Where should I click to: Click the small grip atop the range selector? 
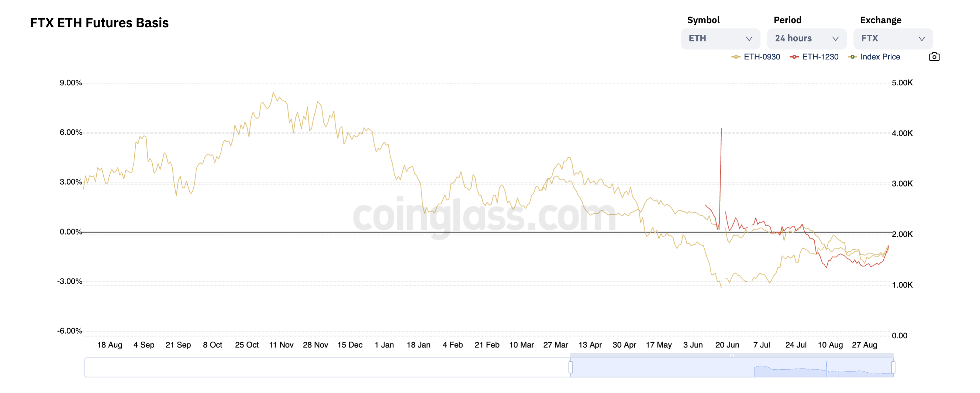click(x=732, y=355)
